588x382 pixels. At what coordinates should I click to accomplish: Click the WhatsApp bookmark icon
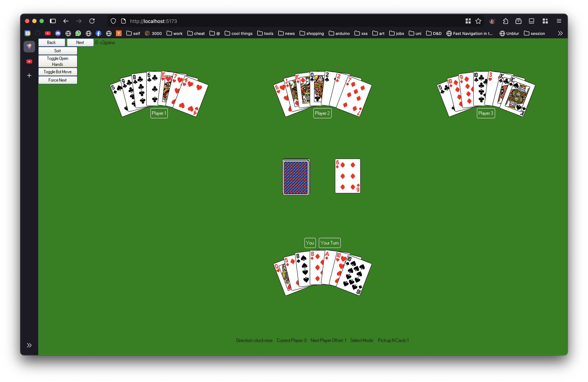78,33
